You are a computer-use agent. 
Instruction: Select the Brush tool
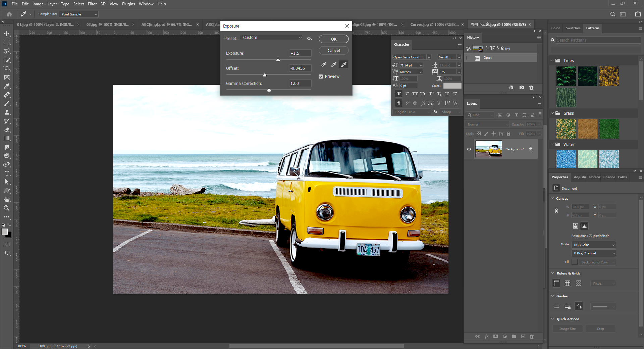pos(7,103)
